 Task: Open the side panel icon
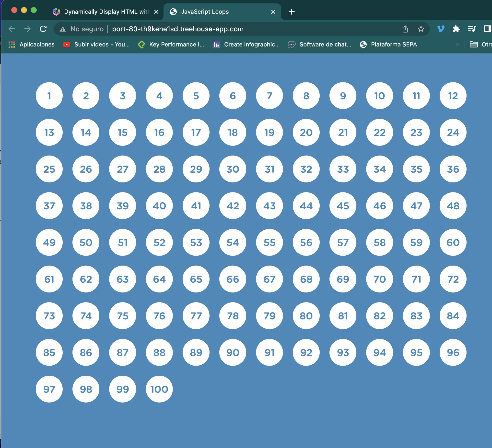487,29
